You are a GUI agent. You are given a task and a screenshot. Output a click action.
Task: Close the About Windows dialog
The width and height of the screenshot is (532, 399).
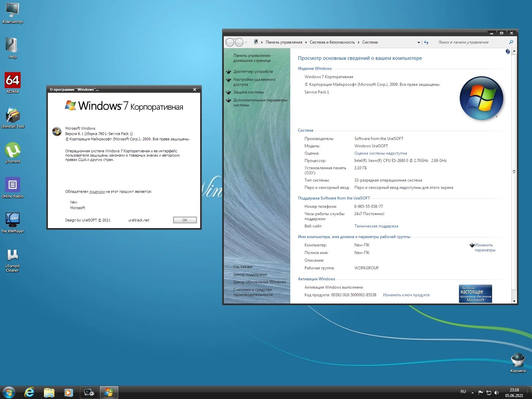[x=195, y=89]
